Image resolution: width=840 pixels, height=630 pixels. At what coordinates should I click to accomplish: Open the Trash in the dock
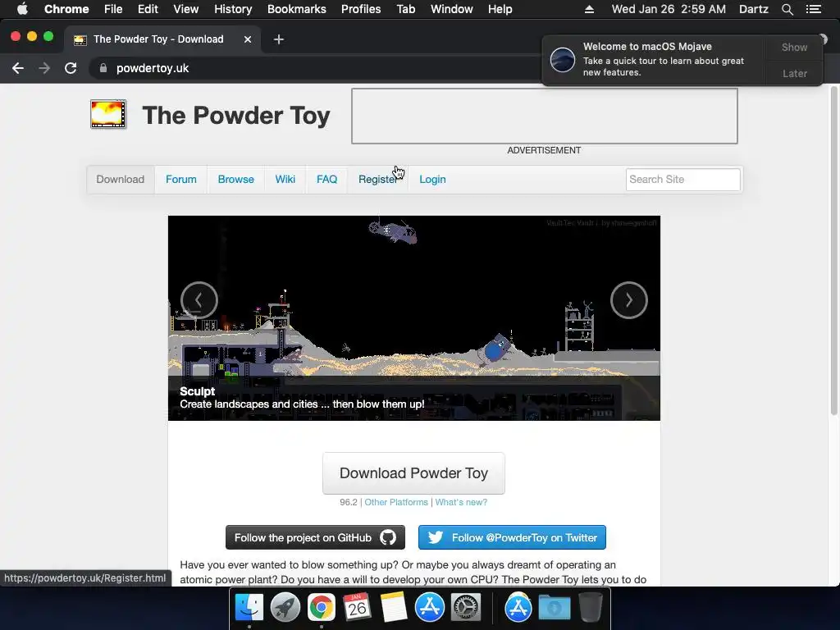(590, 608)
